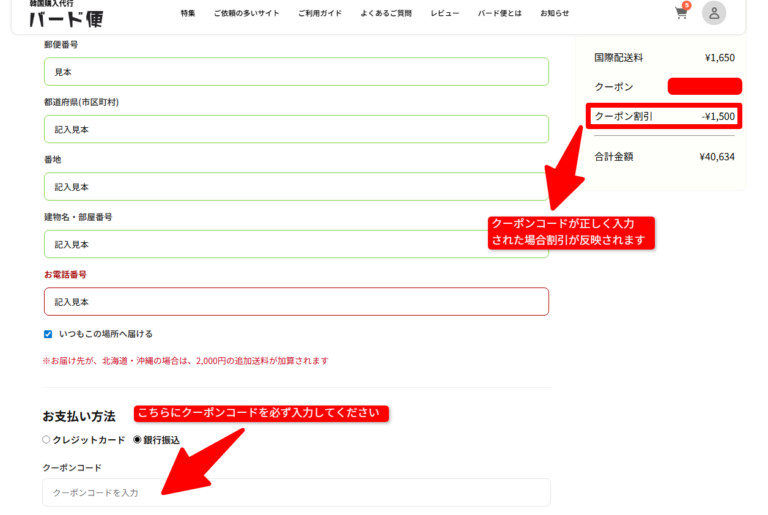The image size is (768, 515).
Task: Open バード便とは page
Action: click(x=499, y=13)
